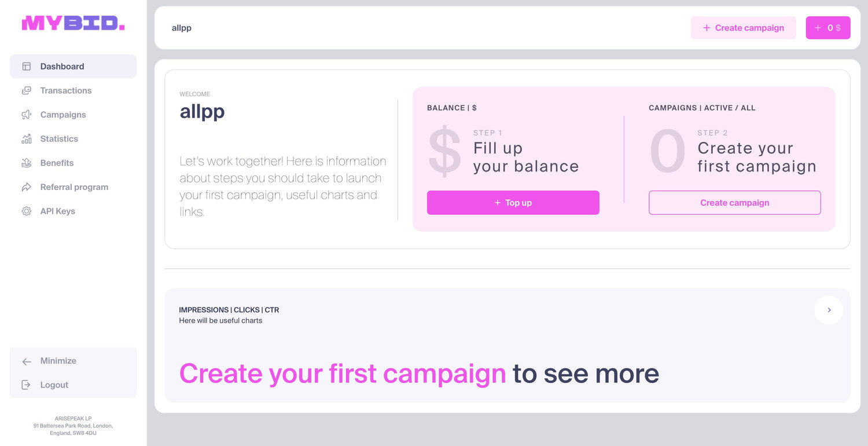Click the Transactions icon in sidebar
This screenshot has height=446, width=868.
click(27, 91)
